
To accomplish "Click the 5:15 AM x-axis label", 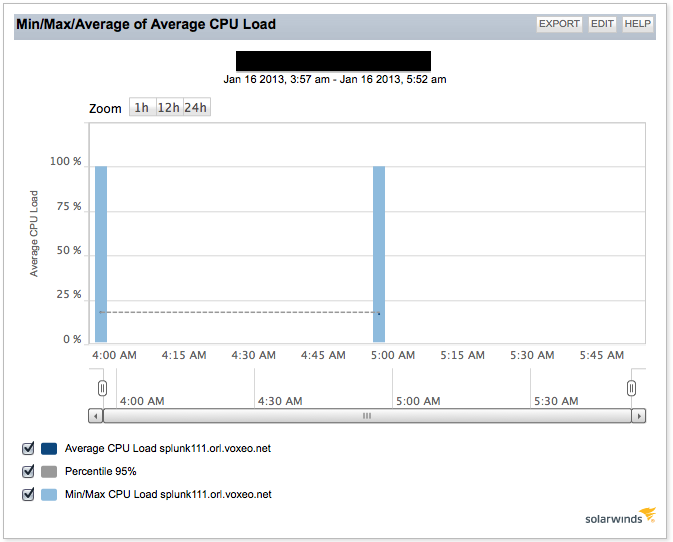I will tap(462, 355).
